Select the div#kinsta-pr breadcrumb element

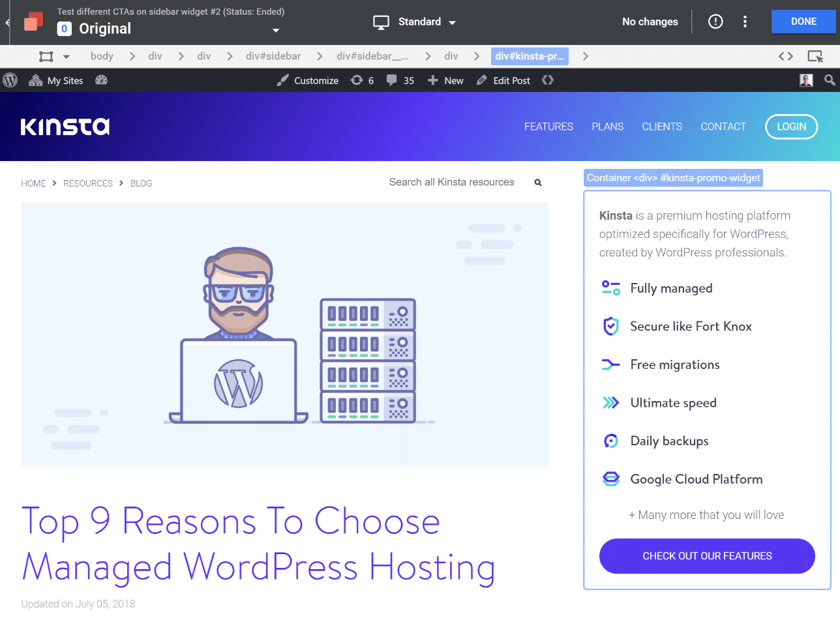(529, 56)
